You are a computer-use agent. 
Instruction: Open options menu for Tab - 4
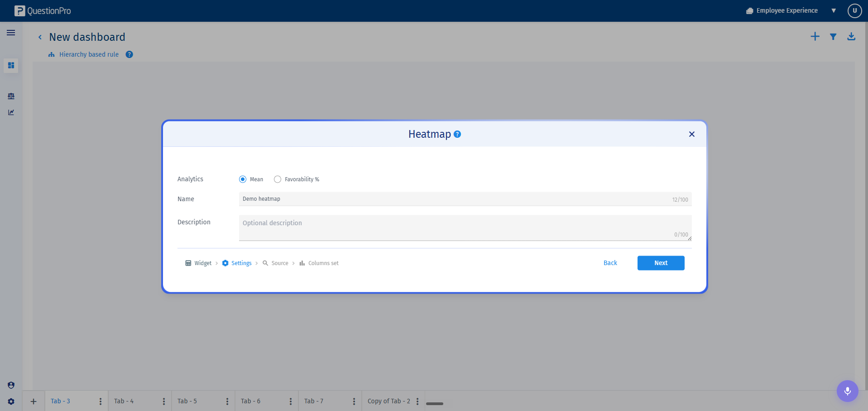tap(163, 401)
